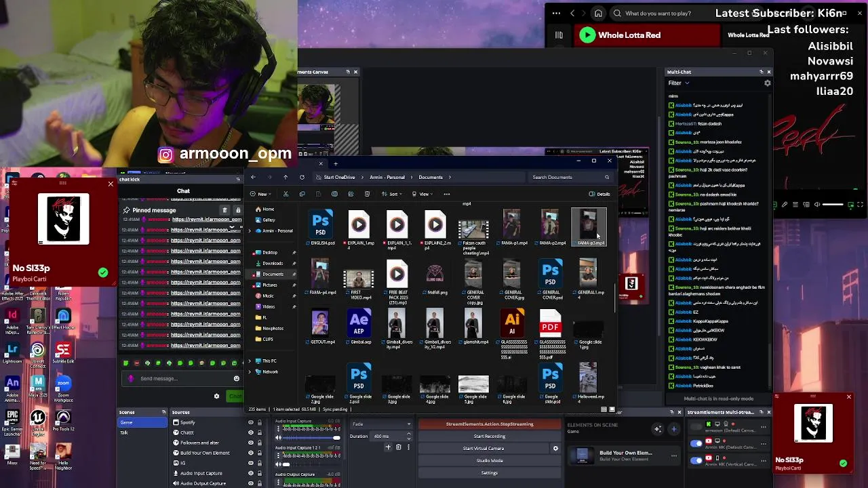Open chat settings gear below message box

pyautogui.click(x=216, y=396)
